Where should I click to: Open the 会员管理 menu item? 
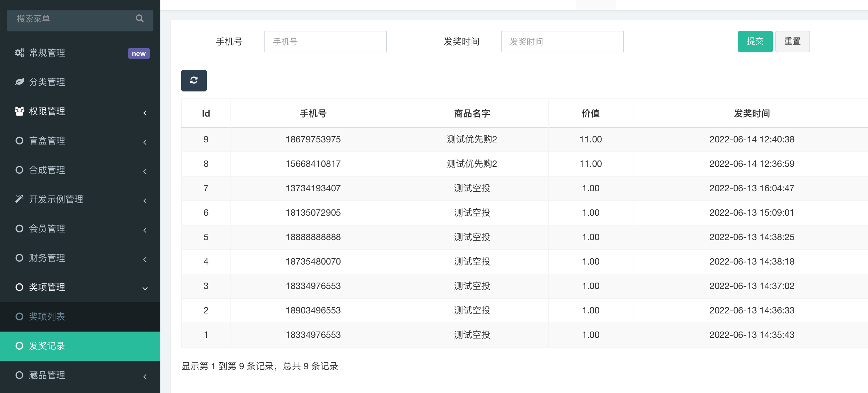(x=47, y=229)
